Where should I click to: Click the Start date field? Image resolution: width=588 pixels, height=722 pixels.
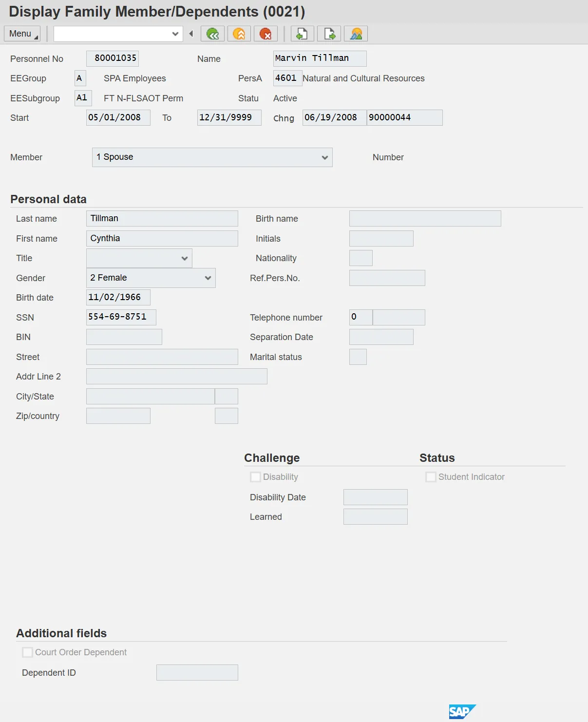pos(118,118)
